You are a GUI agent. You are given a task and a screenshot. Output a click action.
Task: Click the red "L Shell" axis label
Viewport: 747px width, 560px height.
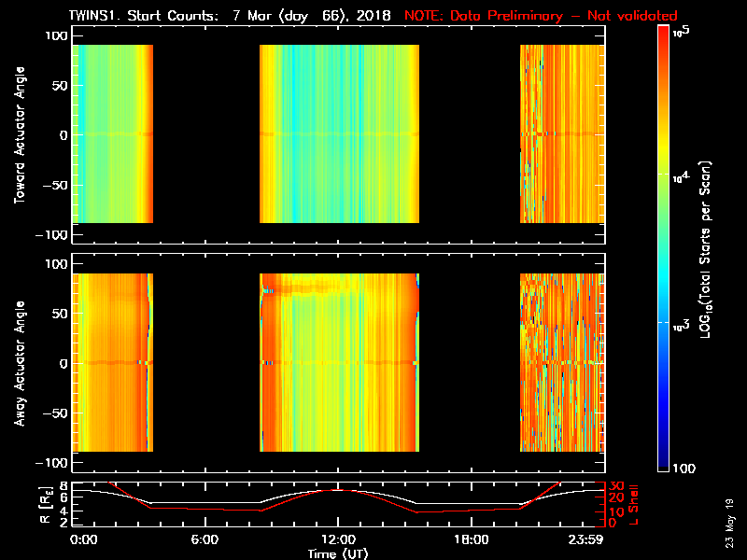pos(635,503)
